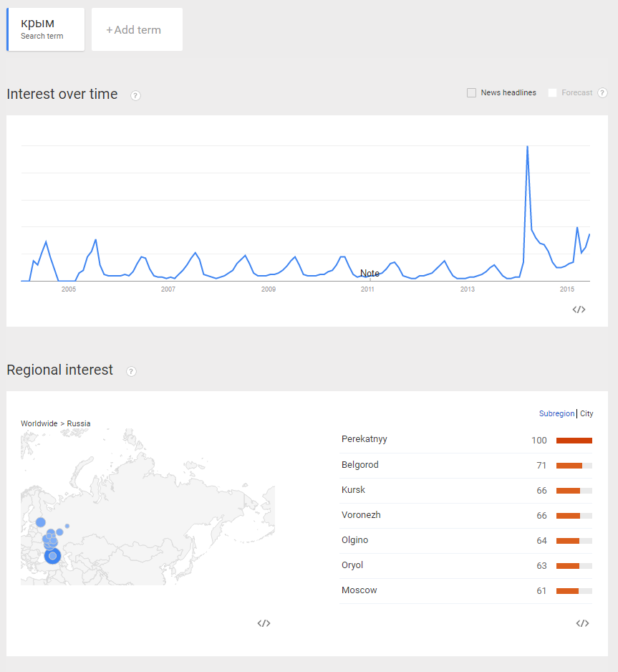This screenshot has width=618, height=672.
Task: Click the largest dark blue map bubble
Action: coord(53,556)
